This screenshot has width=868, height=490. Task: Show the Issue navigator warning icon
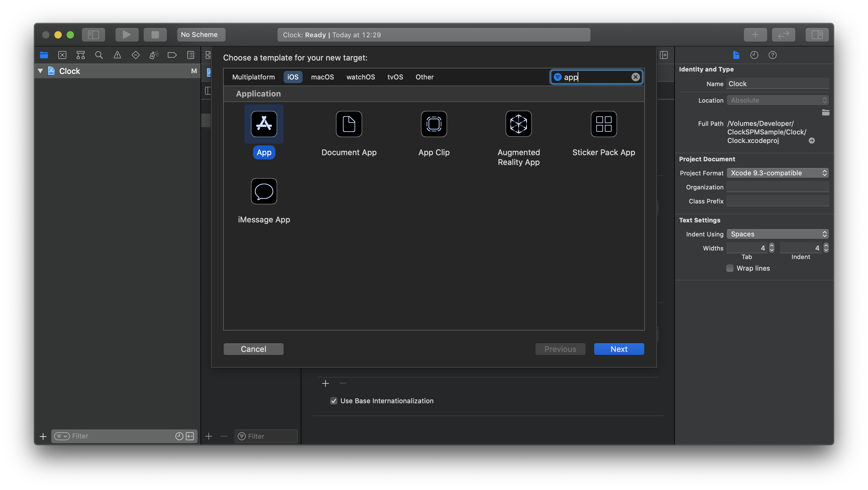[x=117, y=55]
